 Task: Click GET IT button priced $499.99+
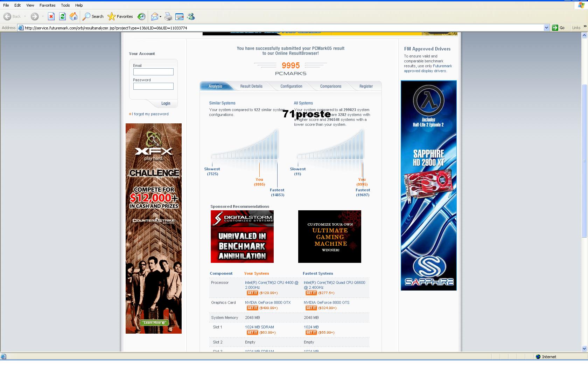(x=252, y=308)
